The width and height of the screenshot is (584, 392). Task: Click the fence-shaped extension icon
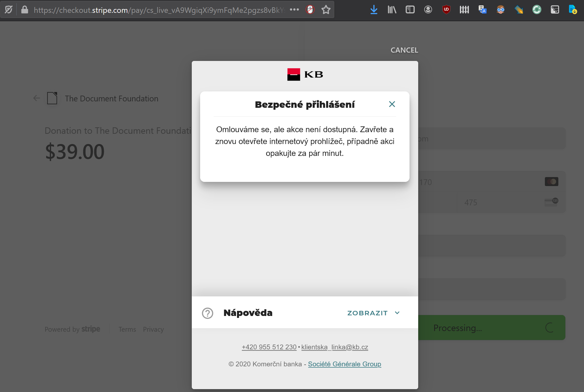[x=464, y=10]
